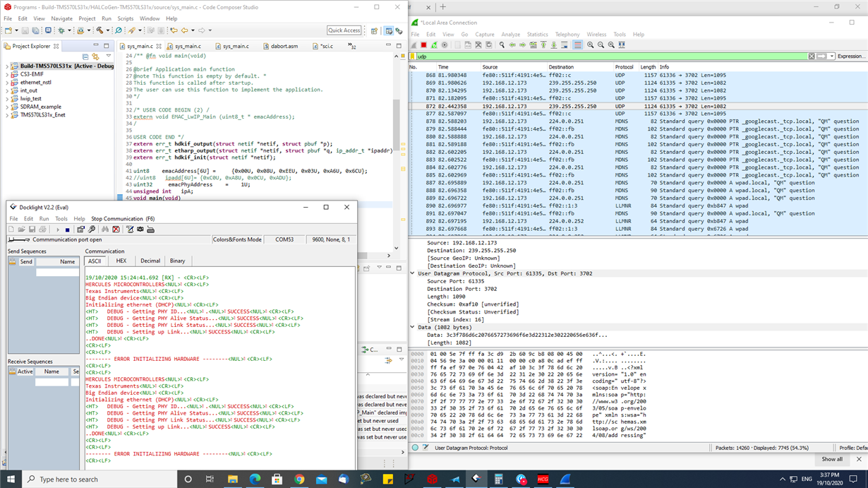Click Stop Communication (F6) in Docklight menu
Screen dimensions: 868x488
tap(123, 219)
